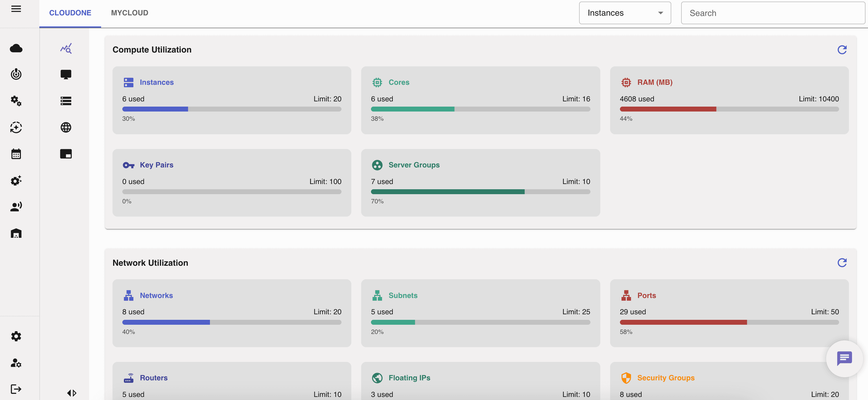Image resolution: width=868 pixels, height=400 pixels.
Task: Open the Instances dropdown in header
Action: tap(625, 13)
